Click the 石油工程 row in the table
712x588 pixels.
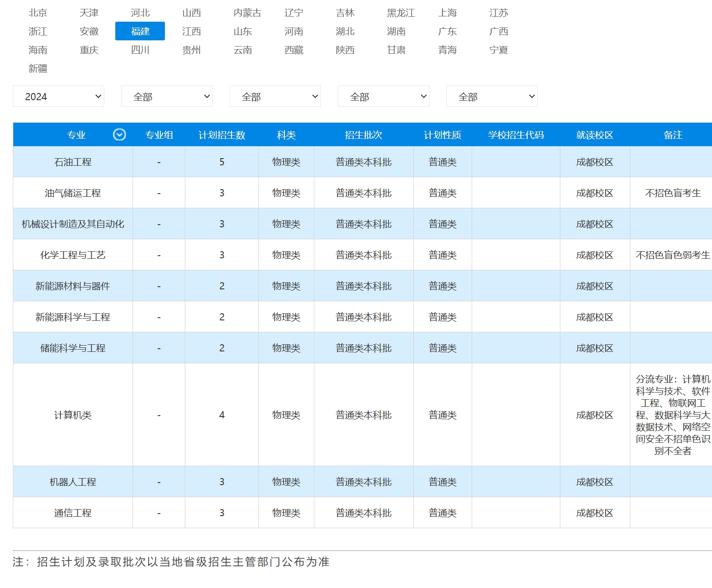coord(73,162)
